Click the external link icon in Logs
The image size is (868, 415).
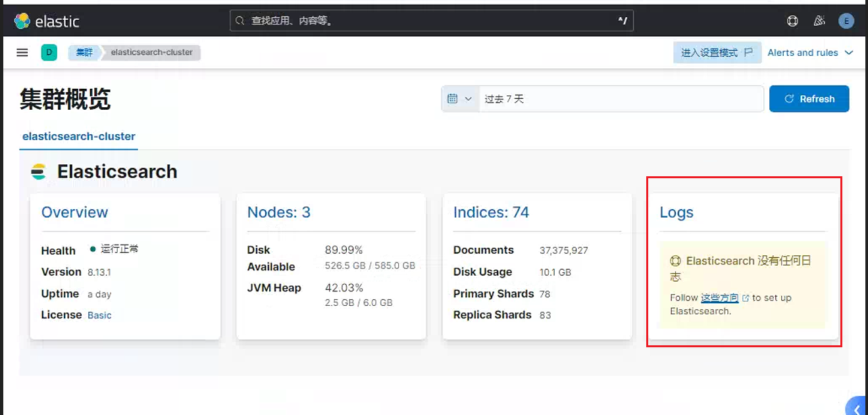pyautogui.click(x=746, y=298)
